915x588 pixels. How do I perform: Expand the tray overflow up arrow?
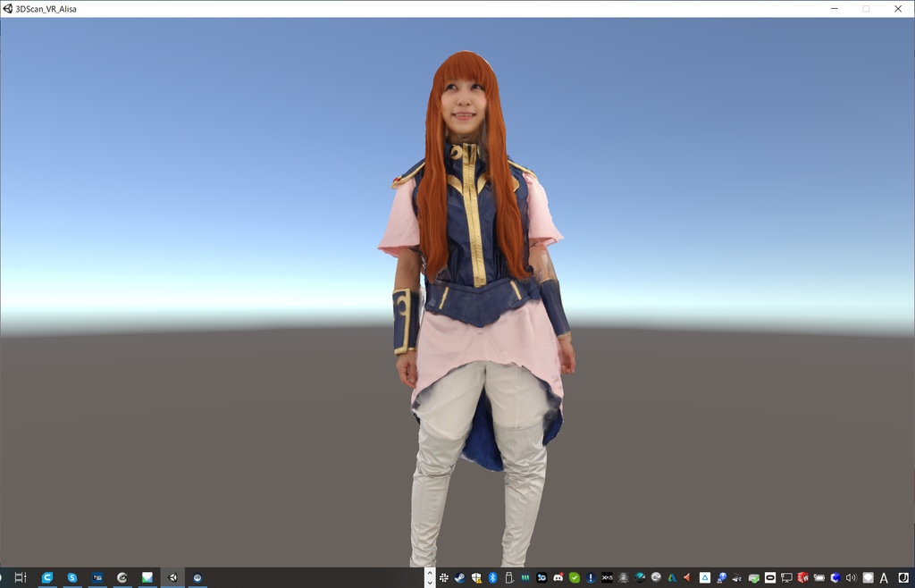pos(430,572)
